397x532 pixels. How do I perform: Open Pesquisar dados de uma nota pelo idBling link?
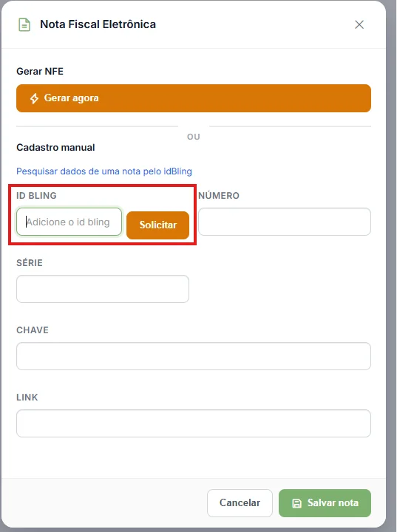tap(104, 171)
